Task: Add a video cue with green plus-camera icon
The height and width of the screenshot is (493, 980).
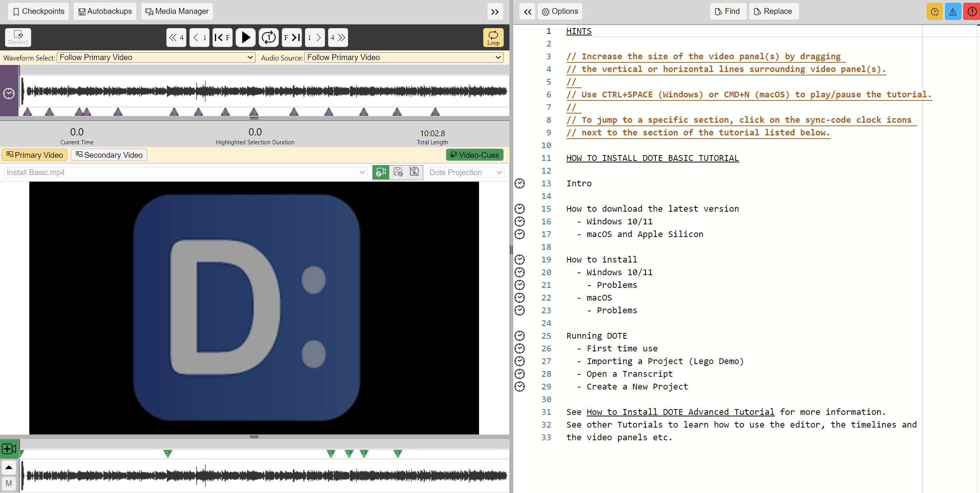Action: click(x=9, y=449)
